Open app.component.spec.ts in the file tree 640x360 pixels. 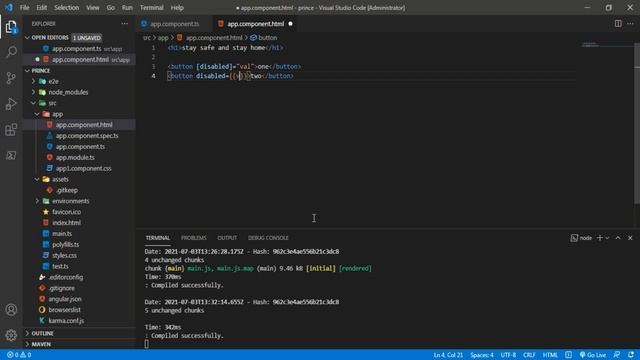[x=87, y=136]
